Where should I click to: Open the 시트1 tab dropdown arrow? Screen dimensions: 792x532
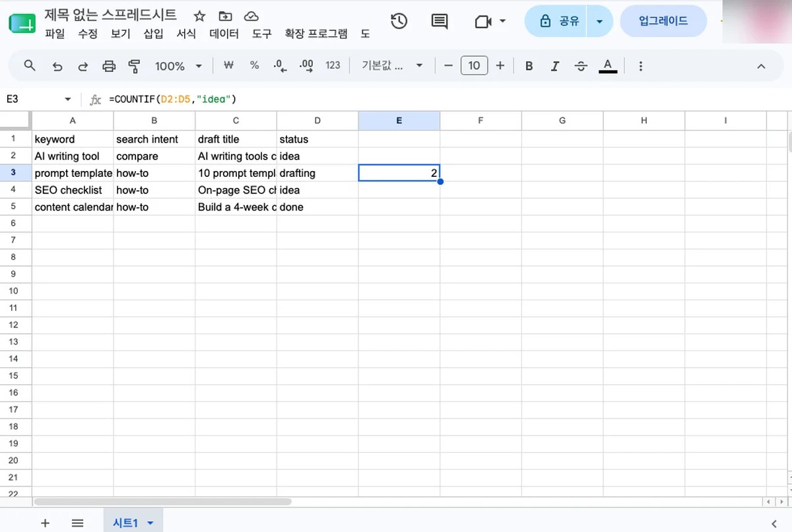click(x=150, y=523)
